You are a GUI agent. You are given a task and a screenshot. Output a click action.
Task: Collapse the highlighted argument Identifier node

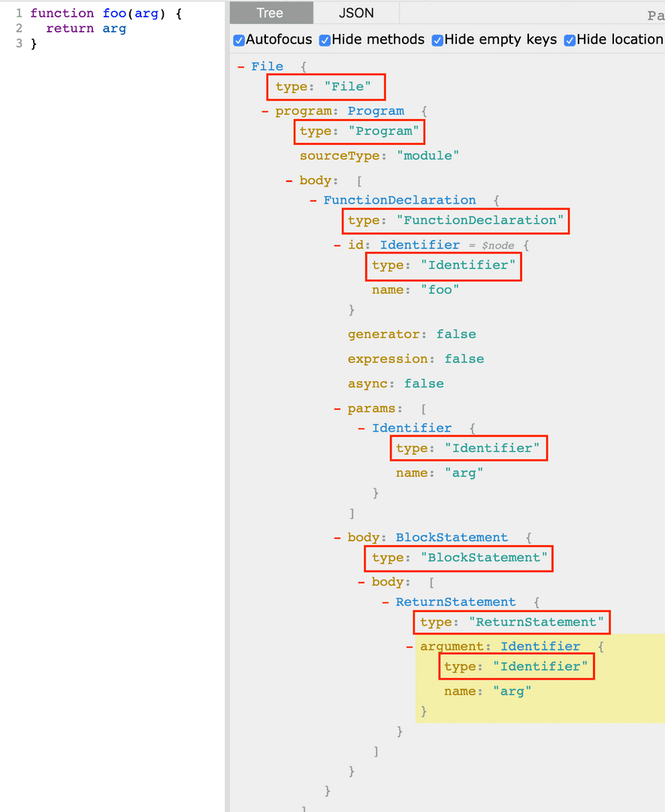(410, 646)
